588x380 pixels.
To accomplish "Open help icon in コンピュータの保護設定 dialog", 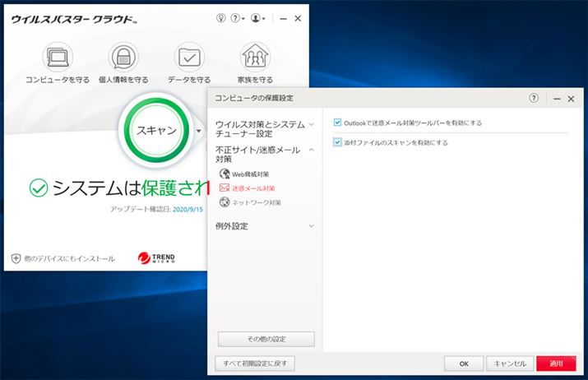I will pyautogui.click(x=533, y=98).
